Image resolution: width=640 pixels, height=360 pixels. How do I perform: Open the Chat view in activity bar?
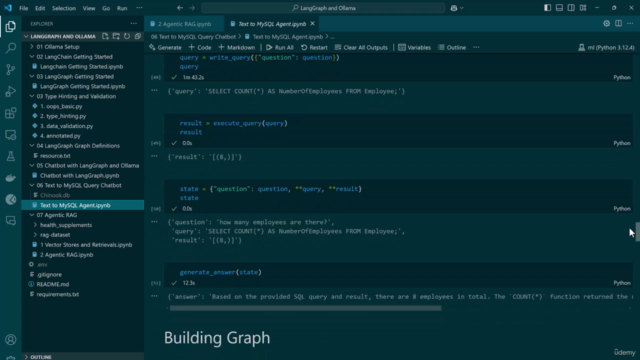click(11, 221)
